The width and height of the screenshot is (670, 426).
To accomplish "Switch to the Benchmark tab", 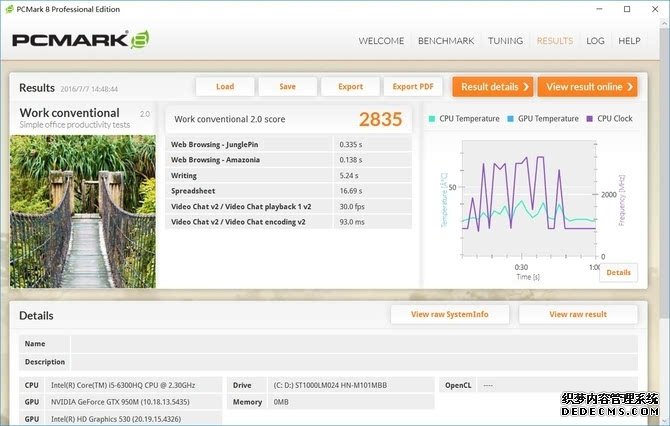I will pos(446,41).
